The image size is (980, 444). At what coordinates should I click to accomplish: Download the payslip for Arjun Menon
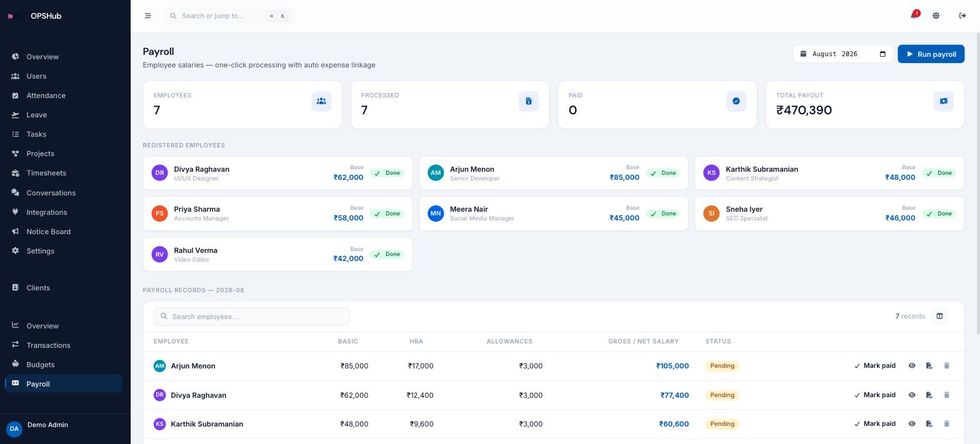point(929,366)
